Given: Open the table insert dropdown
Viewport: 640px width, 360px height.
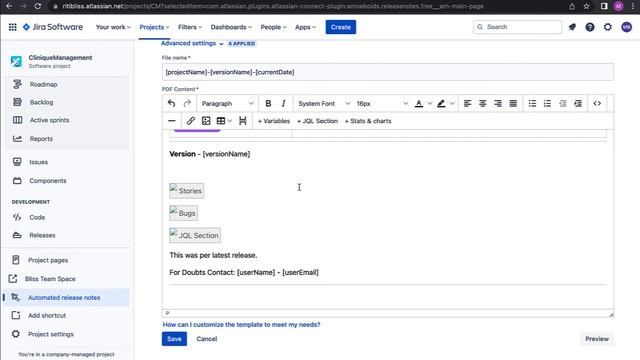Looking at the screenshot, I should (224, 121).
